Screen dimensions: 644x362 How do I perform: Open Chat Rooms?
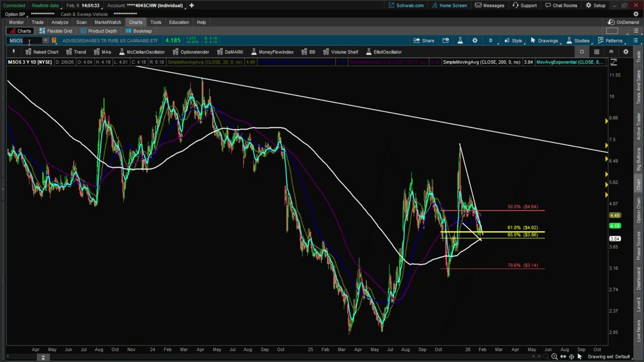[561, 6]
